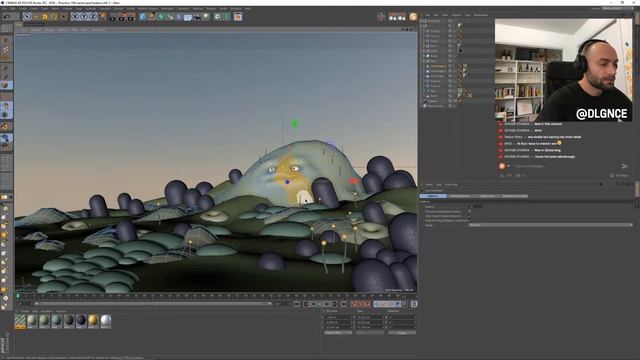640x360 pixels.
Task: Click the black material tag in Object Manager
Action: point(460,51)
